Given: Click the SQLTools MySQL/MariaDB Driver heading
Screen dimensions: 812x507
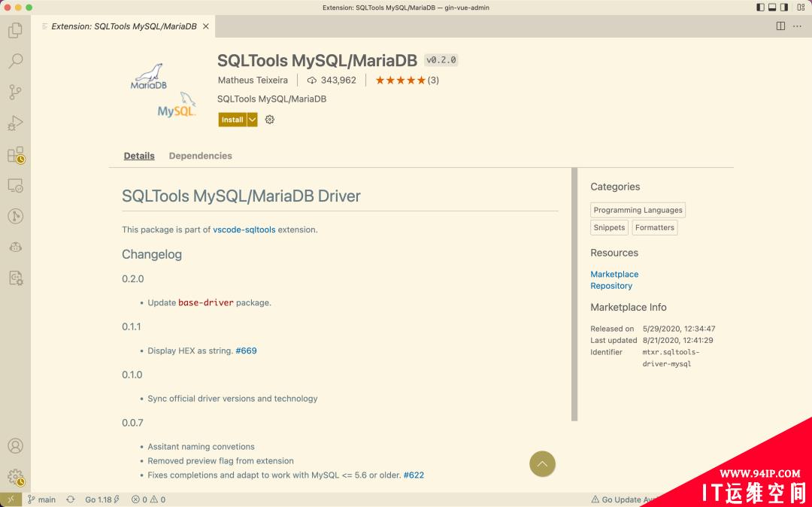Looking at the screenshot, I should click(241, 196).
